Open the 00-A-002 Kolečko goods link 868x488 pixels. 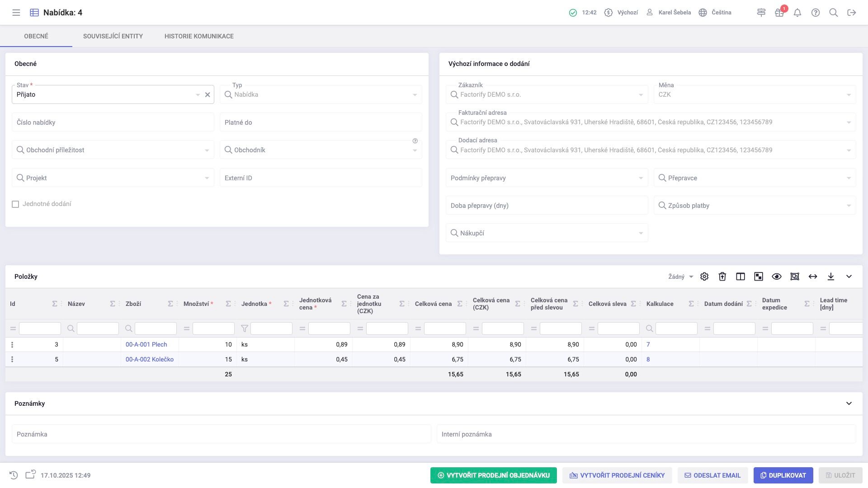coord(150,360)
